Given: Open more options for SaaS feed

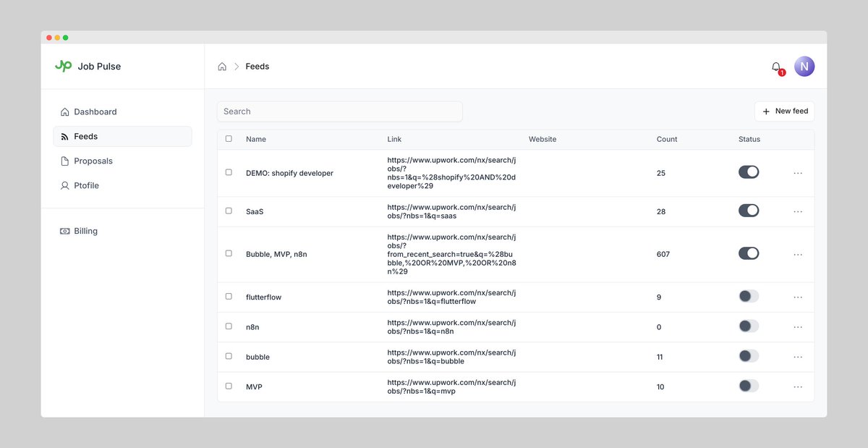Looking at the screenshot, I should [x=798, y=212].
